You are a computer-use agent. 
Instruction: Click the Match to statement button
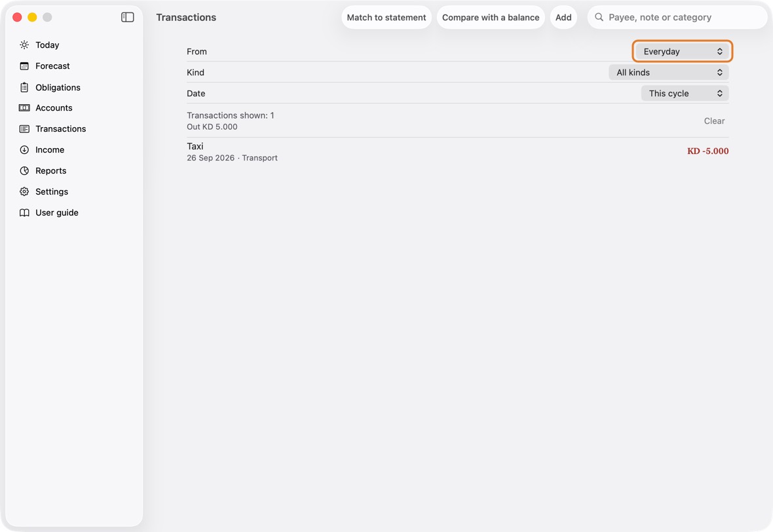click(387, 17)
